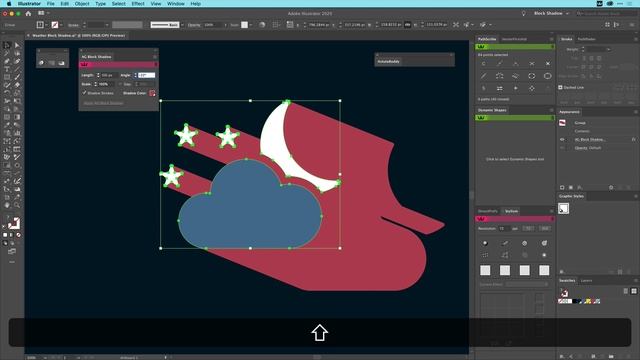
Task: Click Add New Fill icon in Appearance panel
Action: click(571, 187)
